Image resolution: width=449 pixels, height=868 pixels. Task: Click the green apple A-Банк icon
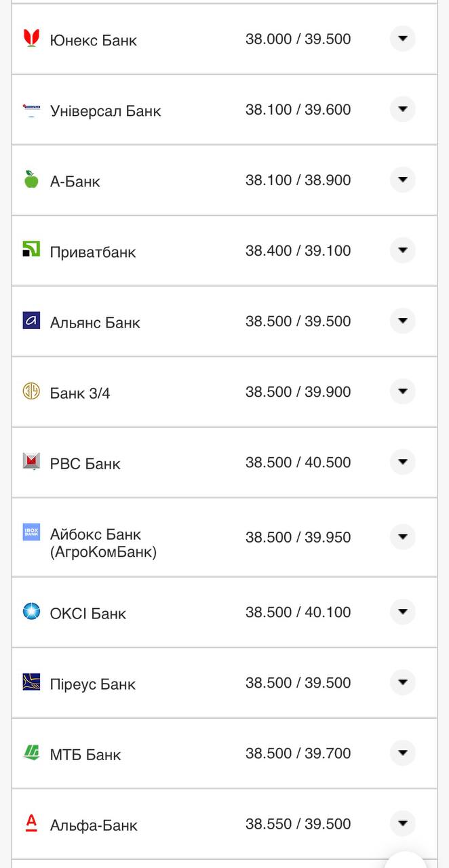coord(31,180)
